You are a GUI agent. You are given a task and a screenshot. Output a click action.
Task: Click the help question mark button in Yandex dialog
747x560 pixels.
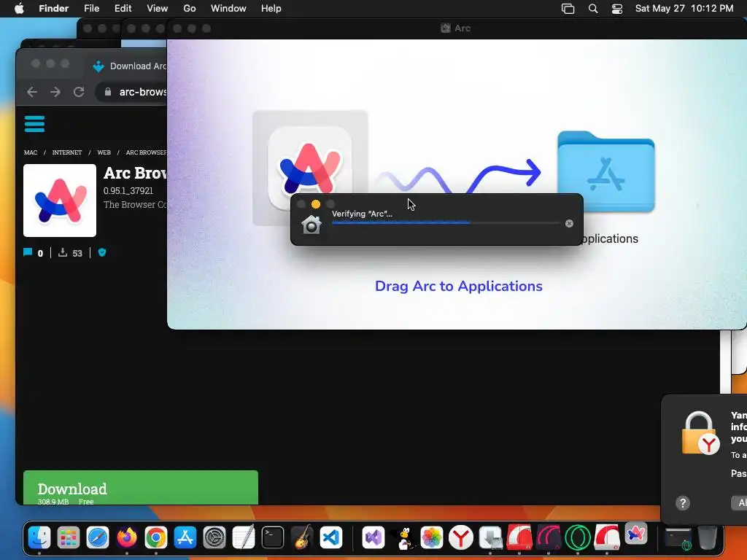tap(683, 503)
